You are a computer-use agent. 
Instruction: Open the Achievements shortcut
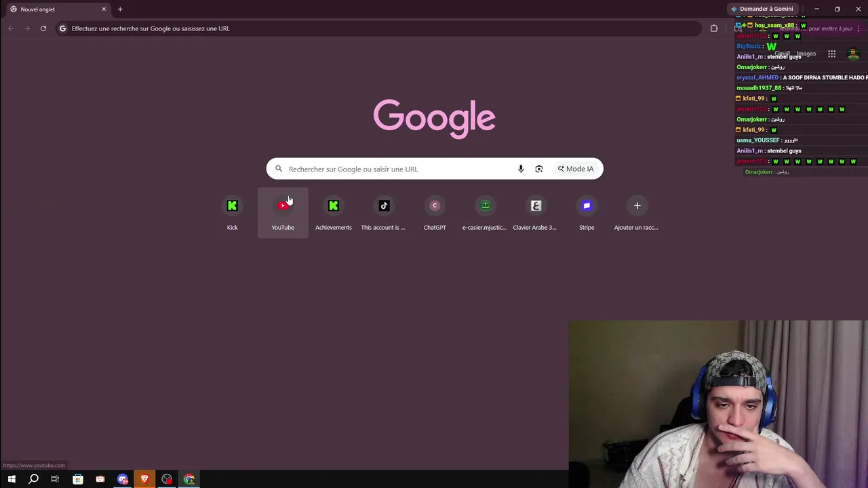(334, 213)
